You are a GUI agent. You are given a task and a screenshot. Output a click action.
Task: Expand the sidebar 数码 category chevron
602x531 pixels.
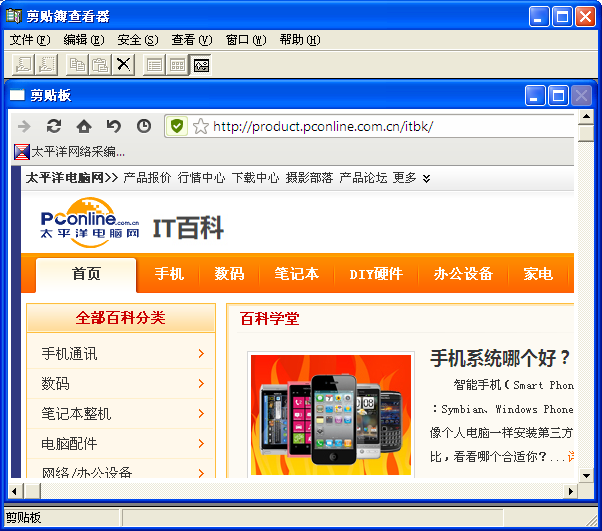(201, 384)
